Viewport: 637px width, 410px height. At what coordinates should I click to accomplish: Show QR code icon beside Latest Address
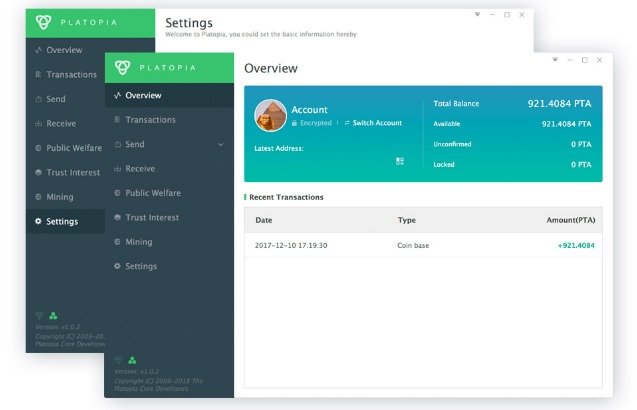(x=400, y=161)
